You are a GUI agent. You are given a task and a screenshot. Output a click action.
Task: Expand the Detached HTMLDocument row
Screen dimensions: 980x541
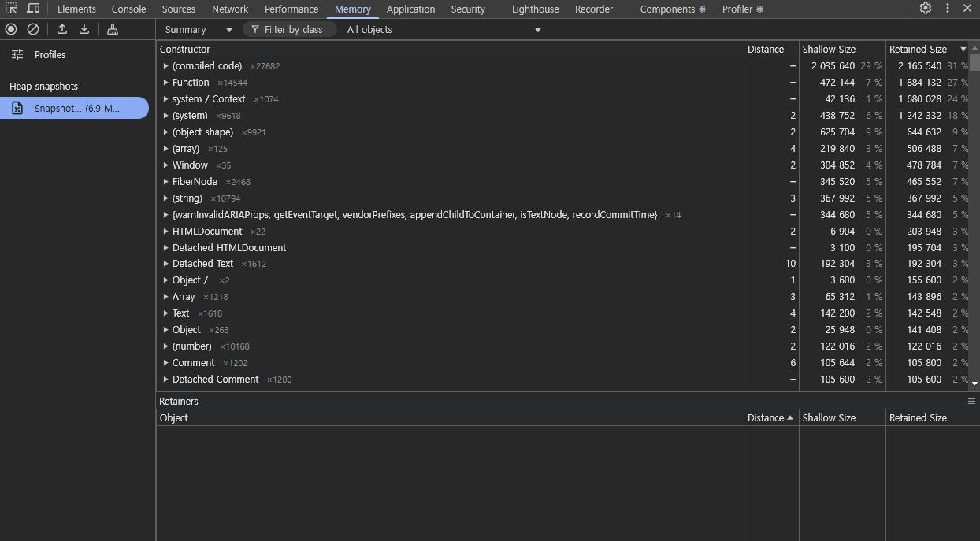[x=165, y=248]
